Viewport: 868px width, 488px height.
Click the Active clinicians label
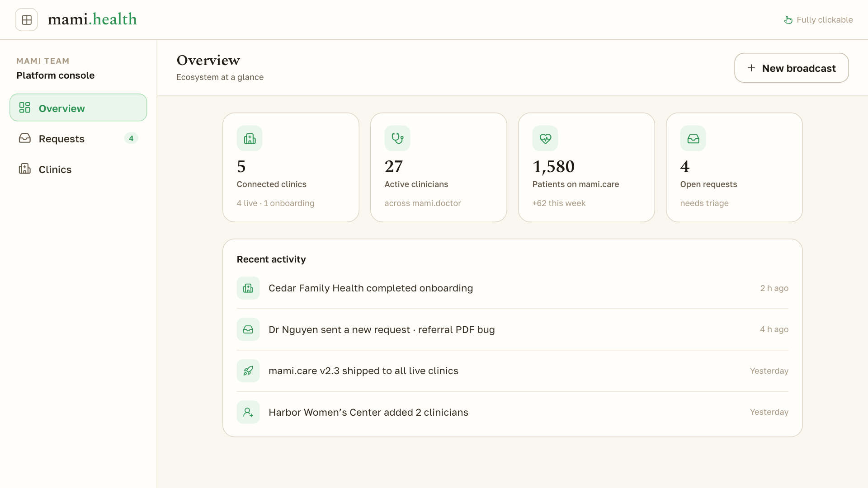[x=416, y=184]
